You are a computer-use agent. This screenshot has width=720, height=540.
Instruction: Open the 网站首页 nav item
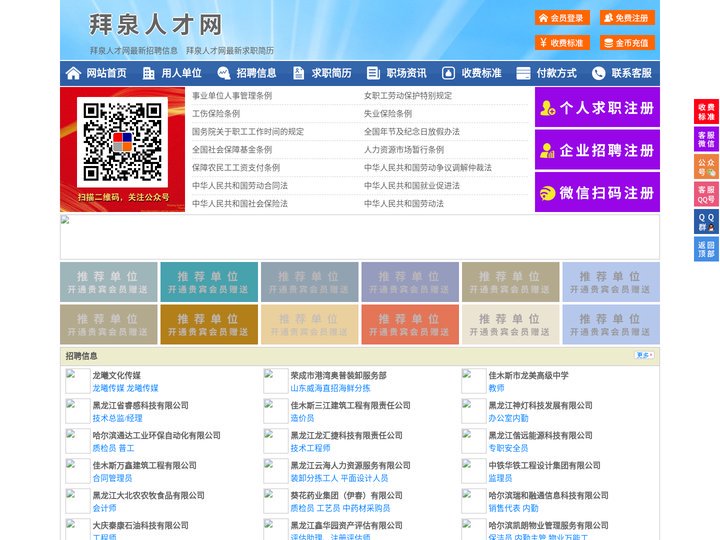(x=106, y=73)
